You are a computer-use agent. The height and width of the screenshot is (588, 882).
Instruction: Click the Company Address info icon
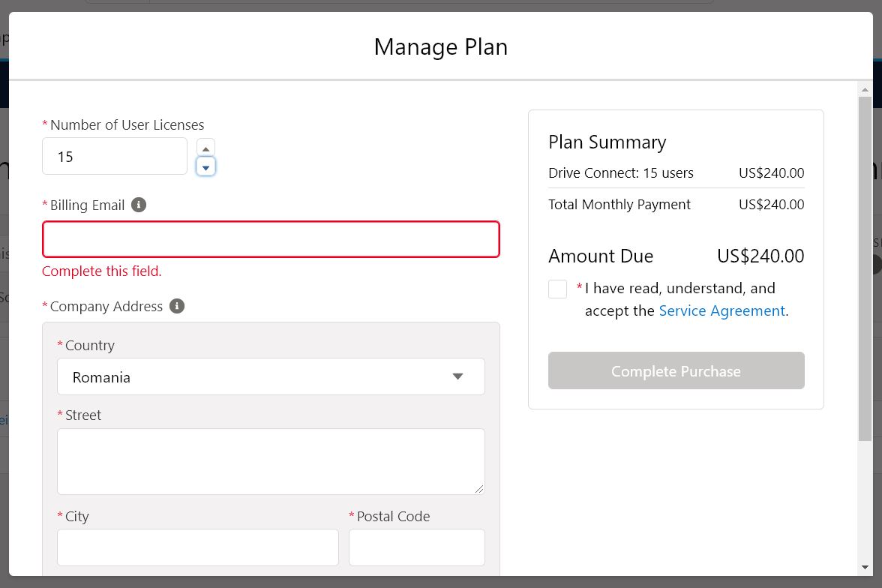[x=177, y=306]
